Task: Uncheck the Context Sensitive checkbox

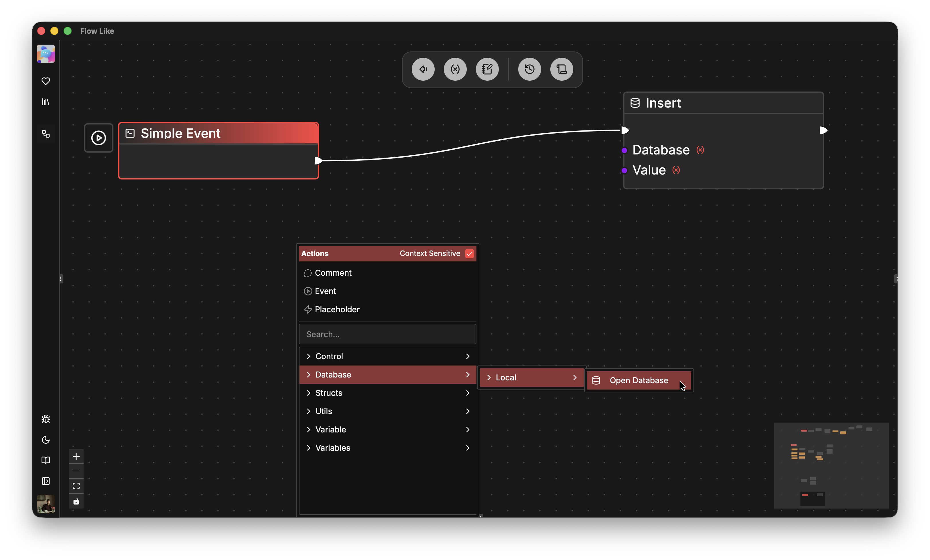Action: (x=470, y=253)
